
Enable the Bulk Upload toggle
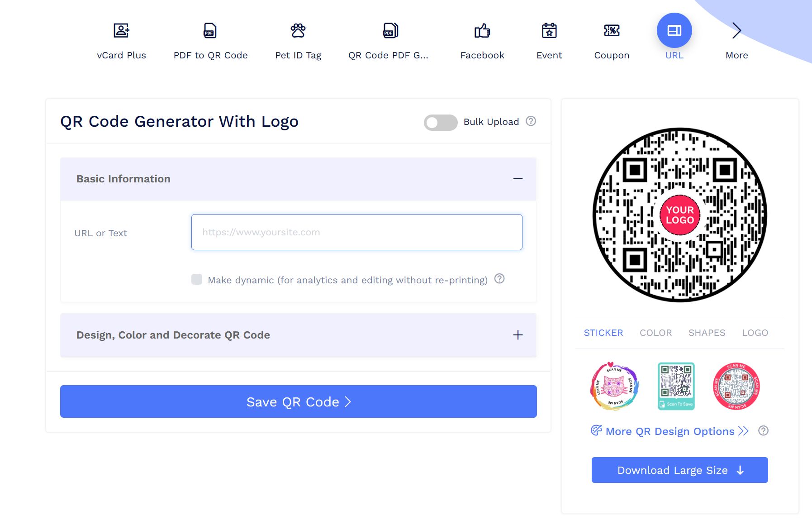(440, 122)
